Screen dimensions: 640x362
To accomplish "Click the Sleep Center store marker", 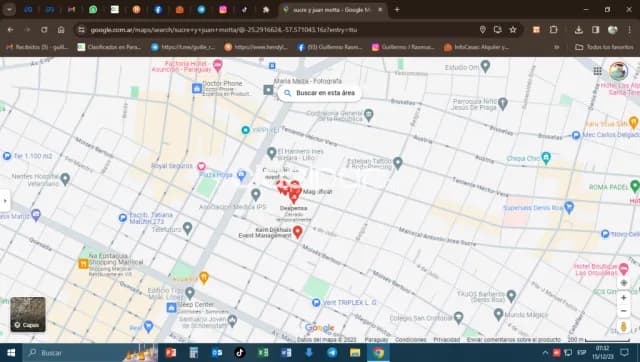I will [x=171, y=308].
